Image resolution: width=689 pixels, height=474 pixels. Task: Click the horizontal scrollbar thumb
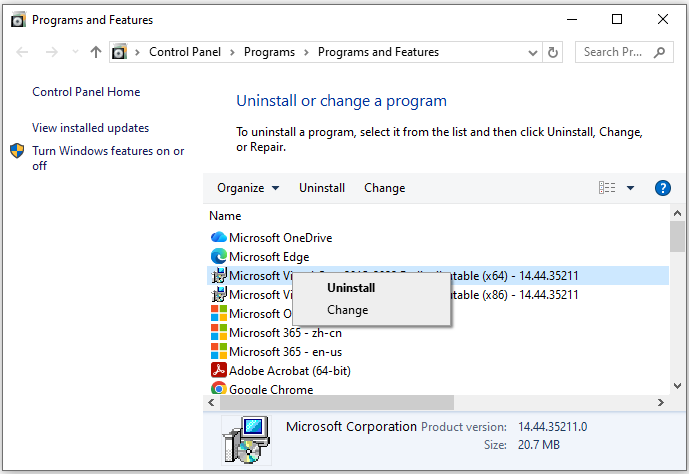pos(337,402)
